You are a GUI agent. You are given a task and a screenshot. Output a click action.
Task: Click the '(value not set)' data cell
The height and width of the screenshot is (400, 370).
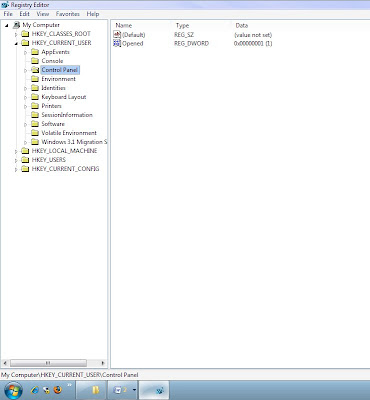(253, 35)
